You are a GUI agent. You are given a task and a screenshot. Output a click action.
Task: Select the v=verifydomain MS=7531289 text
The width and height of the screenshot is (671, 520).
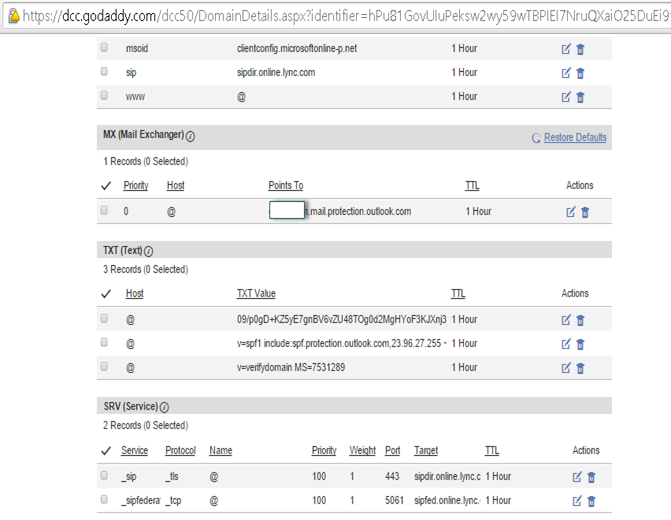pos(291,367)
